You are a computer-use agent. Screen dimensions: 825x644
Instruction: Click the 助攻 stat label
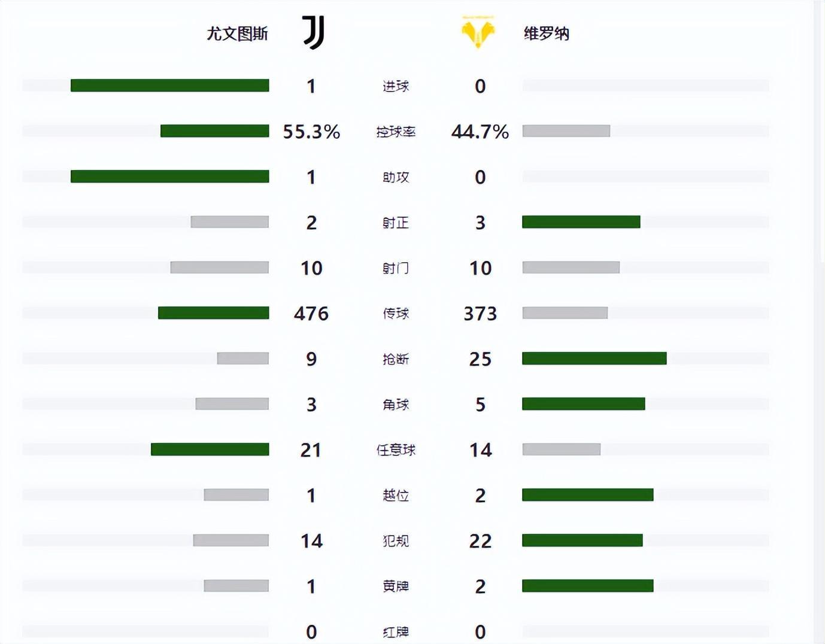(396, 177)
